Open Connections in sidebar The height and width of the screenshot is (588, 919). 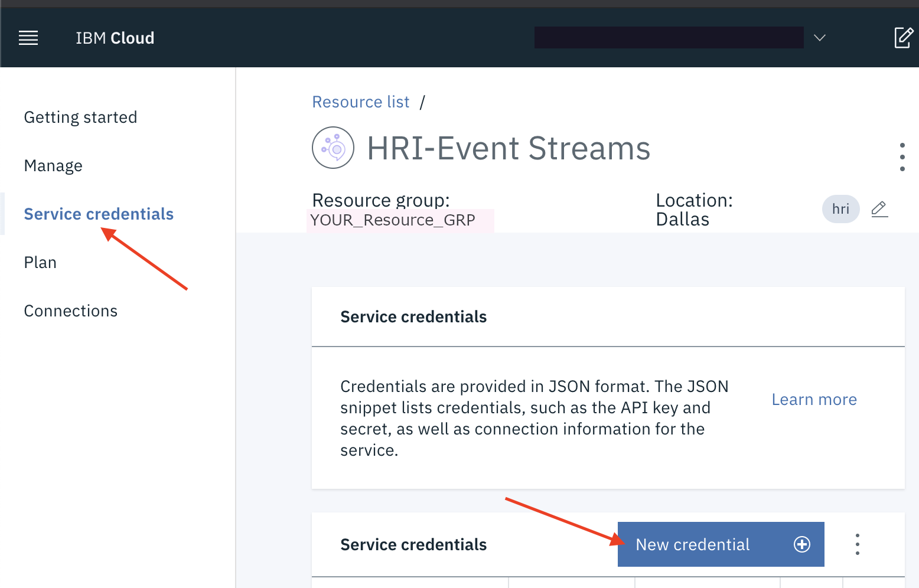(x=71, y=311)
